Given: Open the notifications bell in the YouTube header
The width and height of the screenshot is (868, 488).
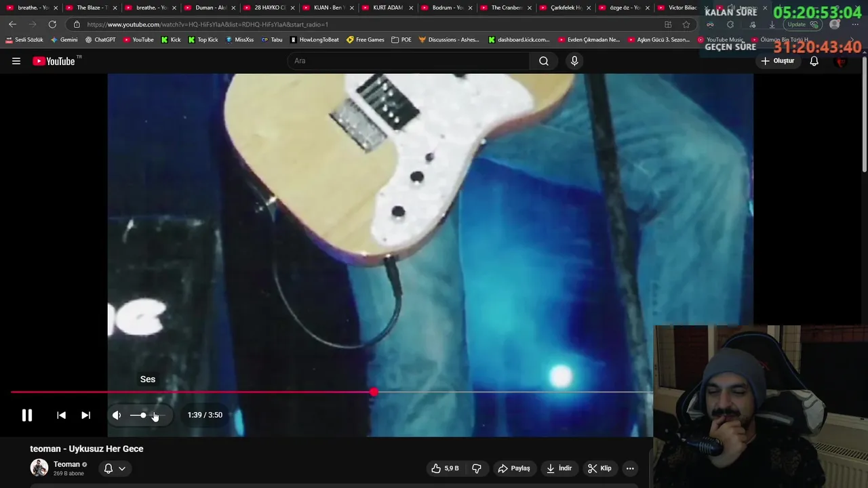Looking at the screenshot, I should 814,61.
